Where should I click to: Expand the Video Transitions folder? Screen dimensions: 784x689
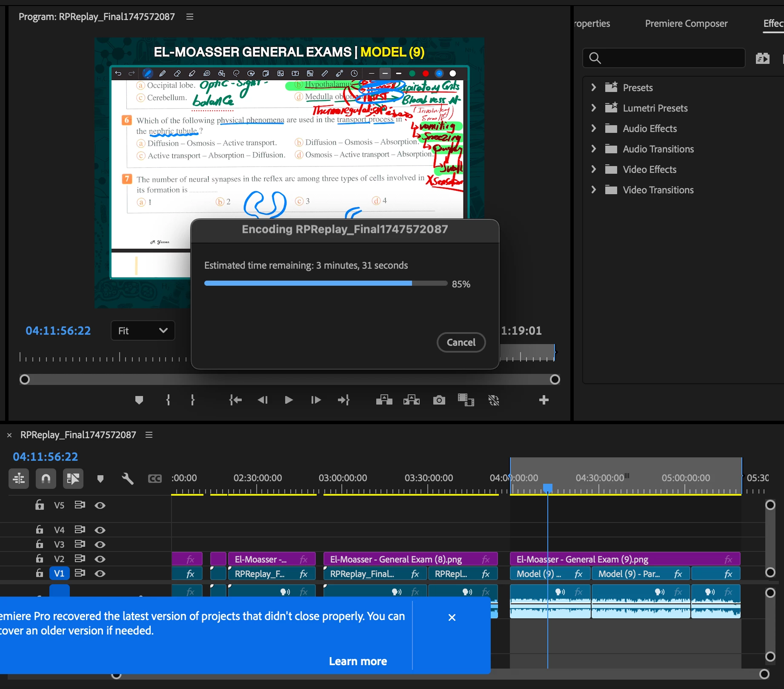click(594, 189)
